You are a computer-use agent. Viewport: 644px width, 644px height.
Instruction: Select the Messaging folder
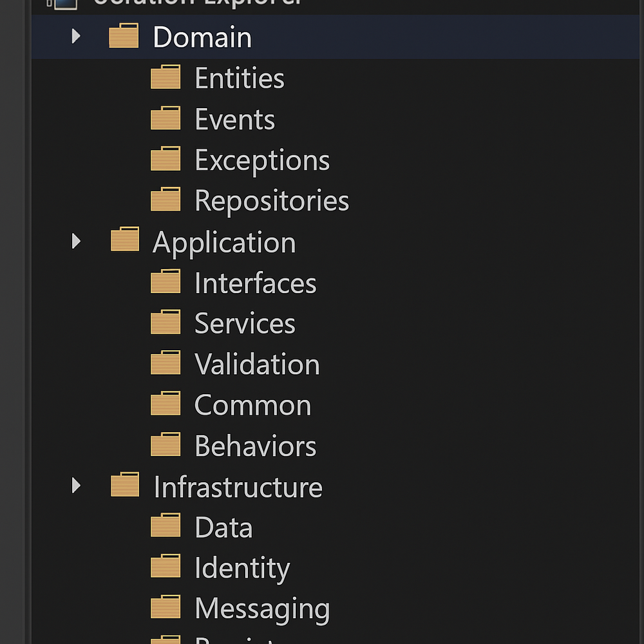pos(261,607)
